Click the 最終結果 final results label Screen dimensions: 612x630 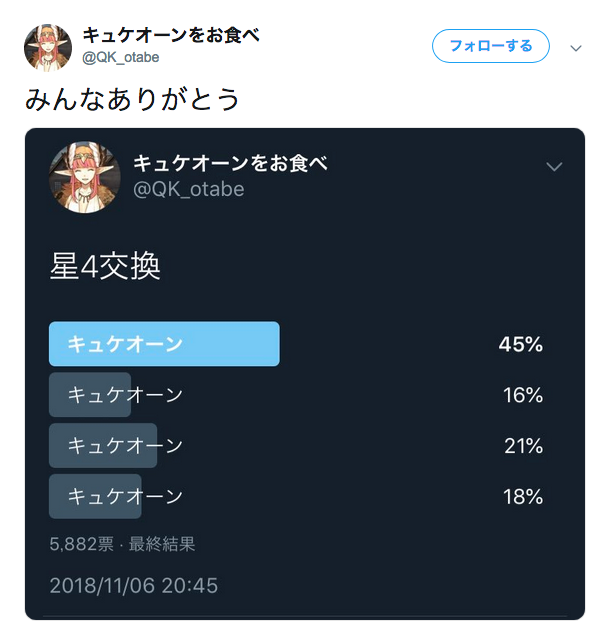click(162, 545)
